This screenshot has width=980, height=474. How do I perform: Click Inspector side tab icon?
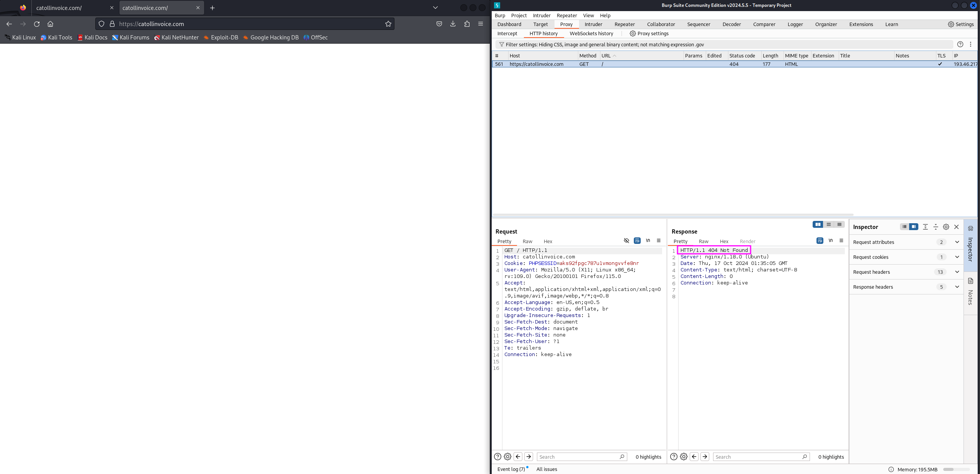(970, 228)
